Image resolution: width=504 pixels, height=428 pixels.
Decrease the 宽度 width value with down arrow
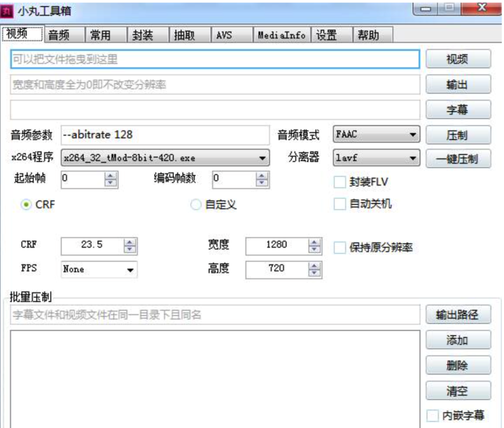coord(314,250)
